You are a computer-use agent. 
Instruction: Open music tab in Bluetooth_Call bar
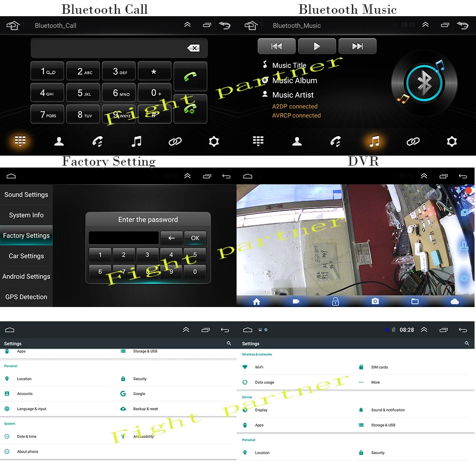(136, 141)
